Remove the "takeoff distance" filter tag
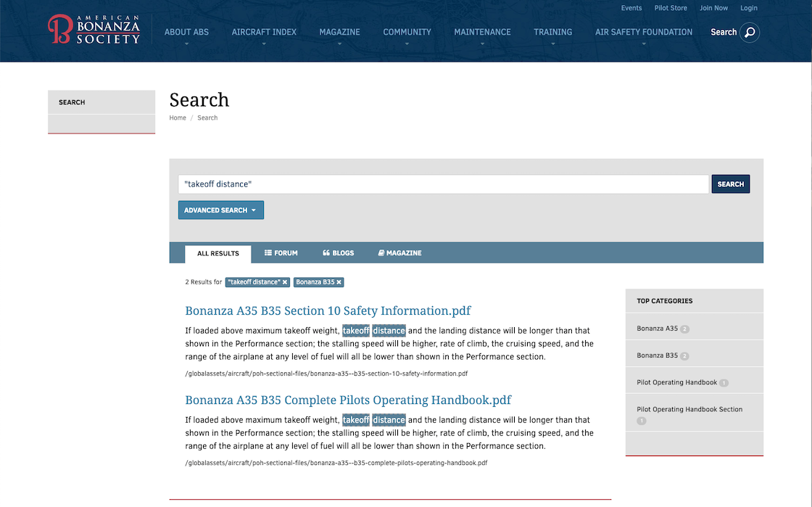Image resolution: width=812 pixels, height=507 pixels. pyautogui.click(x=285, y=282)
